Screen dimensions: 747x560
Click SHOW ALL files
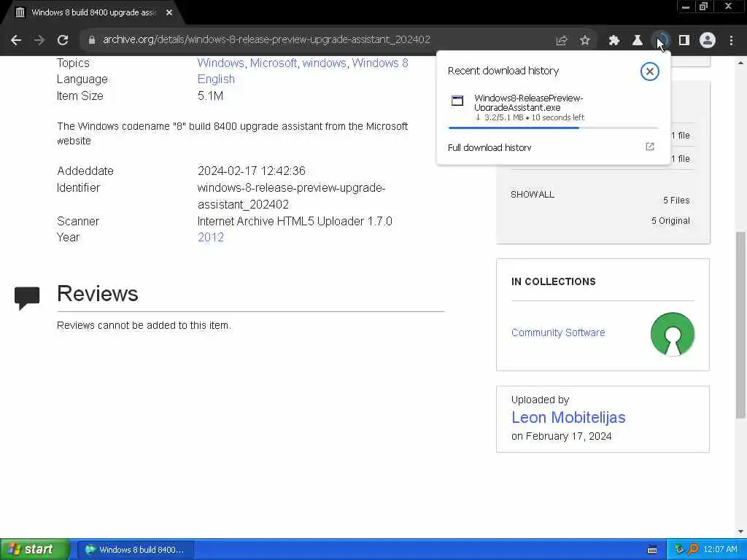[532, 194]
